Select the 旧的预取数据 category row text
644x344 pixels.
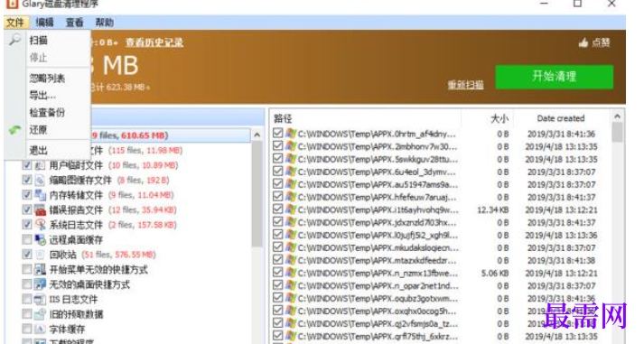[77, 314]
